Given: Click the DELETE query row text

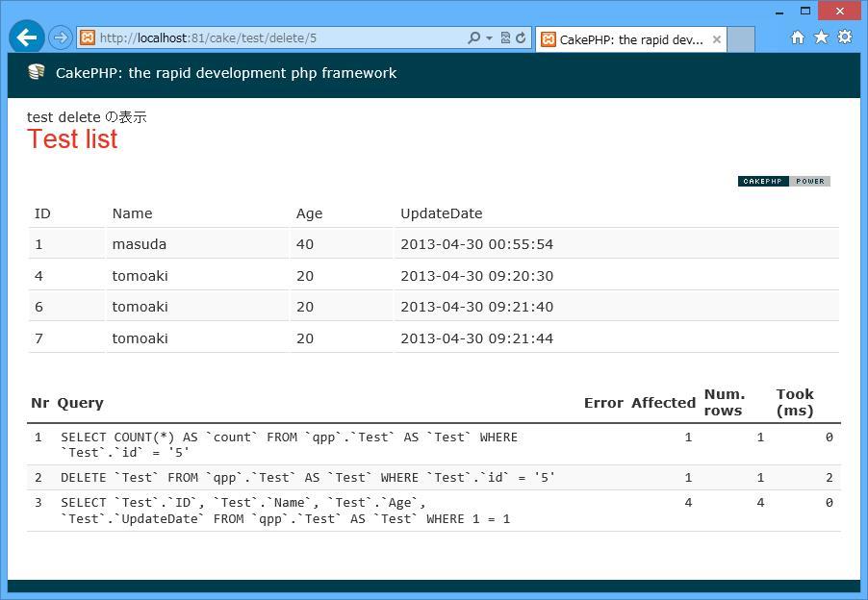Looking at the screenshot, I should 308,478.
